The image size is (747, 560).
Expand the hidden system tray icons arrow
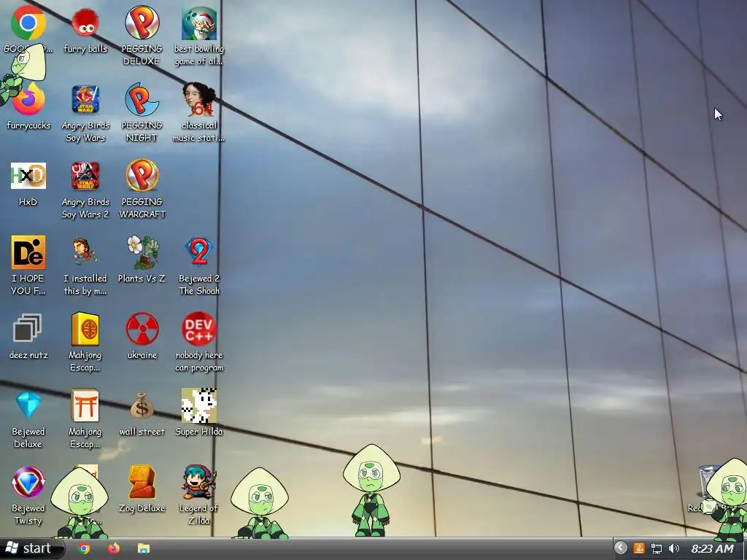point(620,548)
